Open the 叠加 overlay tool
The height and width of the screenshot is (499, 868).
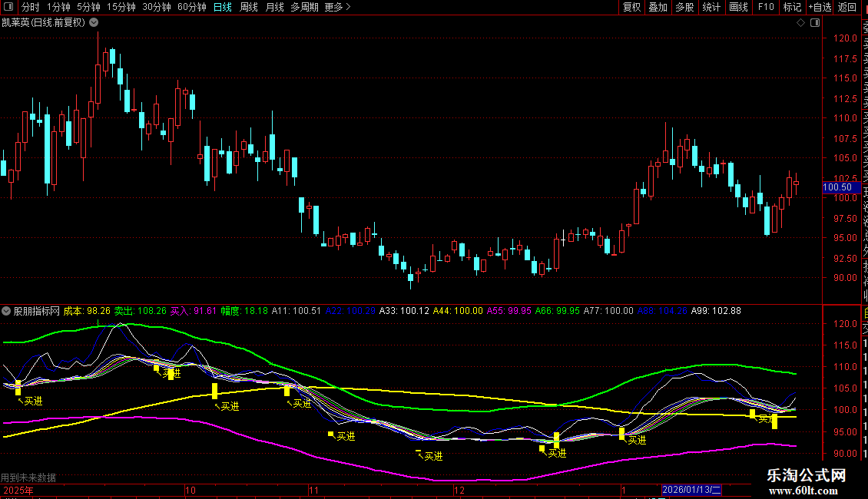point(658,7)
